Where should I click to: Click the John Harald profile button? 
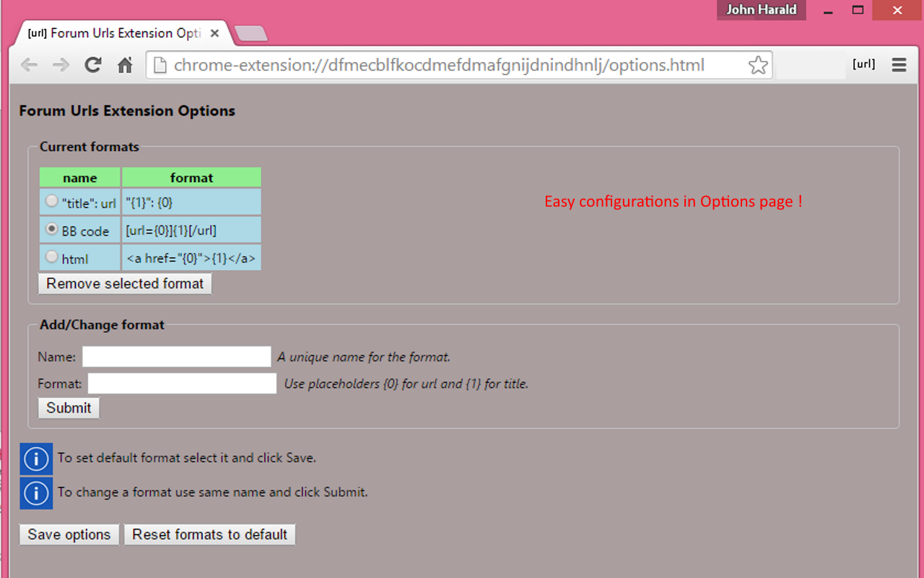pyautogui.click(x=761, y=9)
